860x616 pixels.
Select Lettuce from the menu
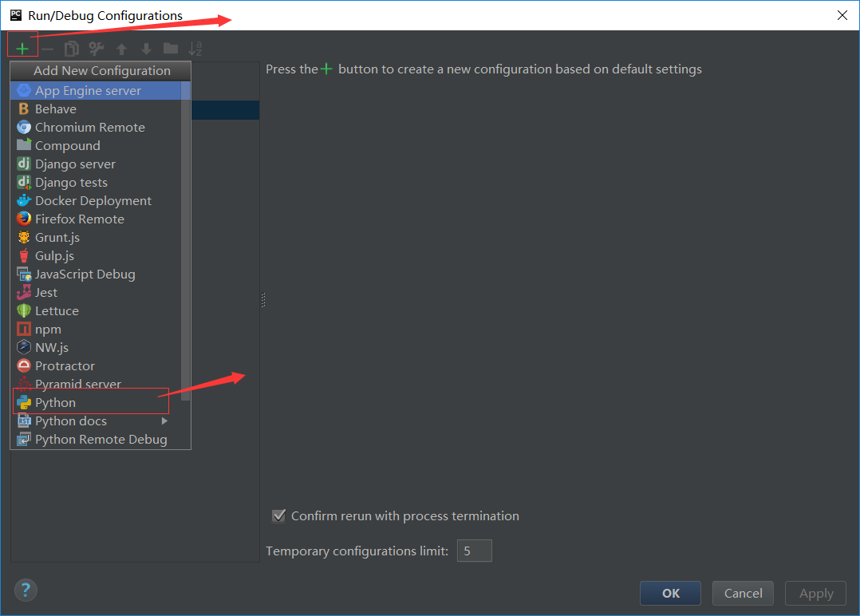(x=96, y=311)
